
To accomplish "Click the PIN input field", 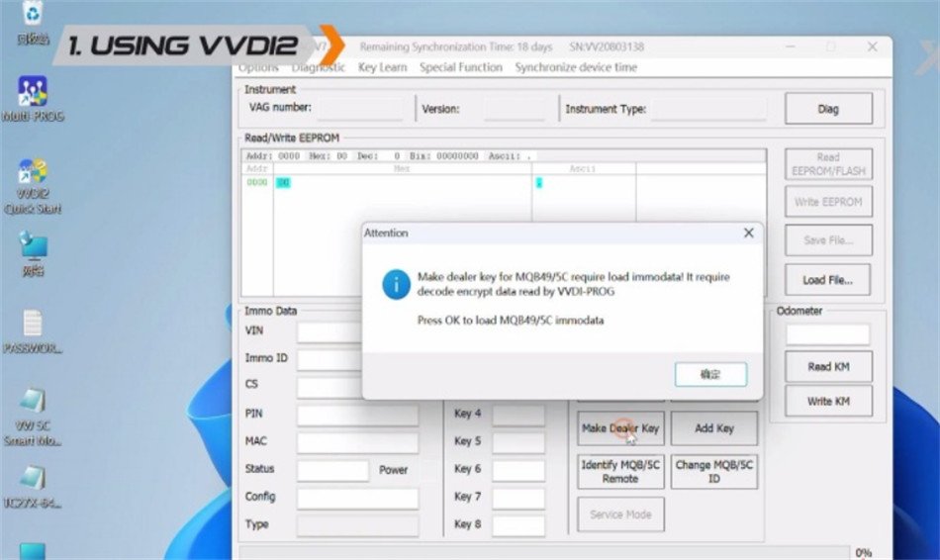I will [x=357, y=415].
